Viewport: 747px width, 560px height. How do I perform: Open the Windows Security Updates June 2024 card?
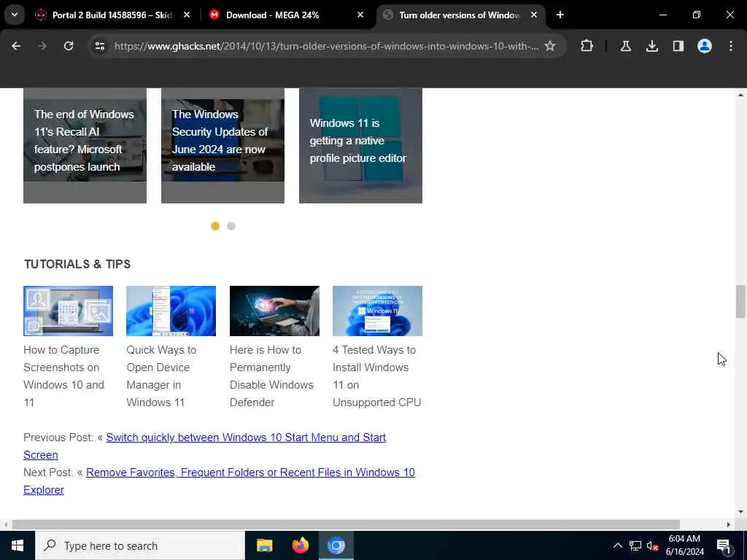tap(222, 145)
